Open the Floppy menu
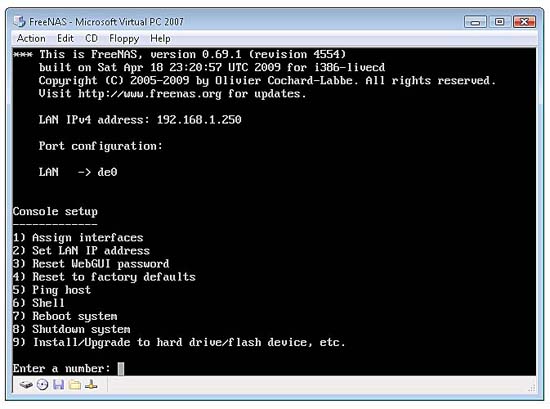Screen dimensions: 550x409 point(124,39)
